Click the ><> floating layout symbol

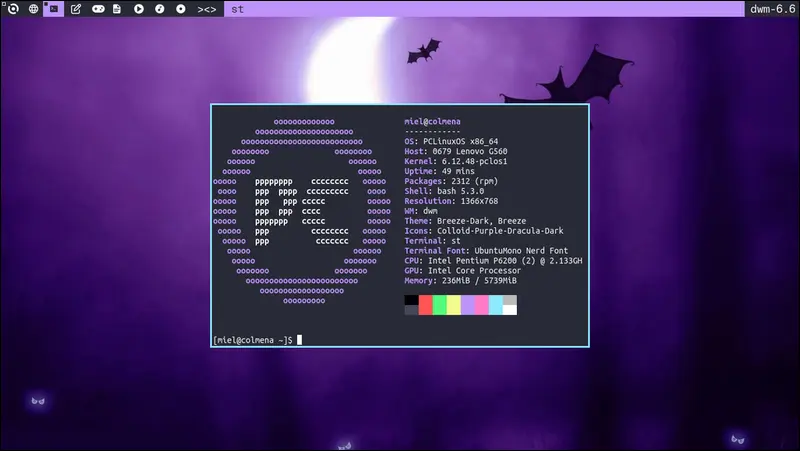[x=207, y=9]
